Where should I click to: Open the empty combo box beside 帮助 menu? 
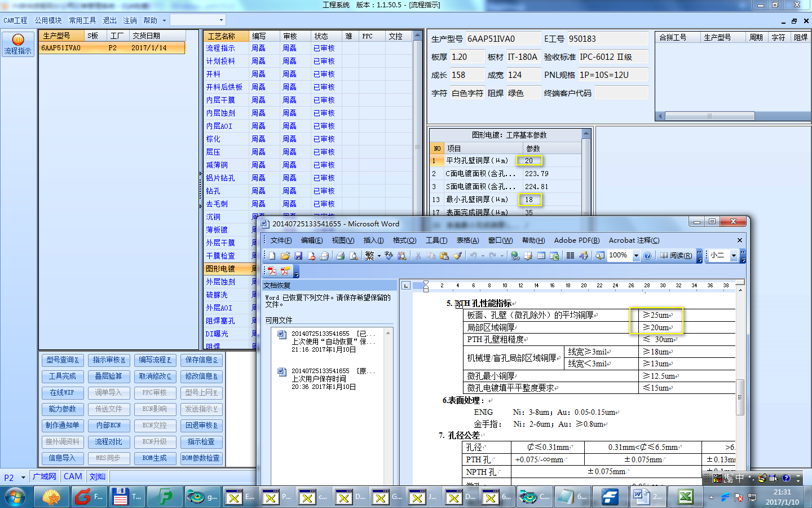pyautogui.click(x=198, y=20)
